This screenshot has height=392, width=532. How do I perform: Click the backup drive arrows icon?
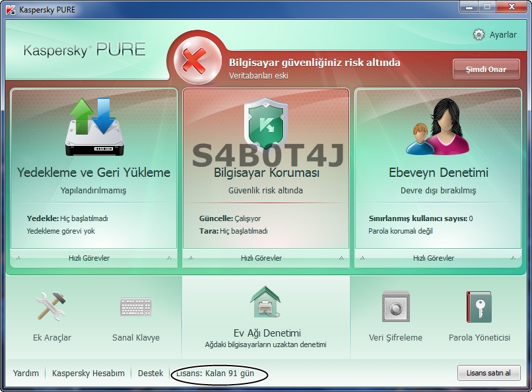[94, 127]
